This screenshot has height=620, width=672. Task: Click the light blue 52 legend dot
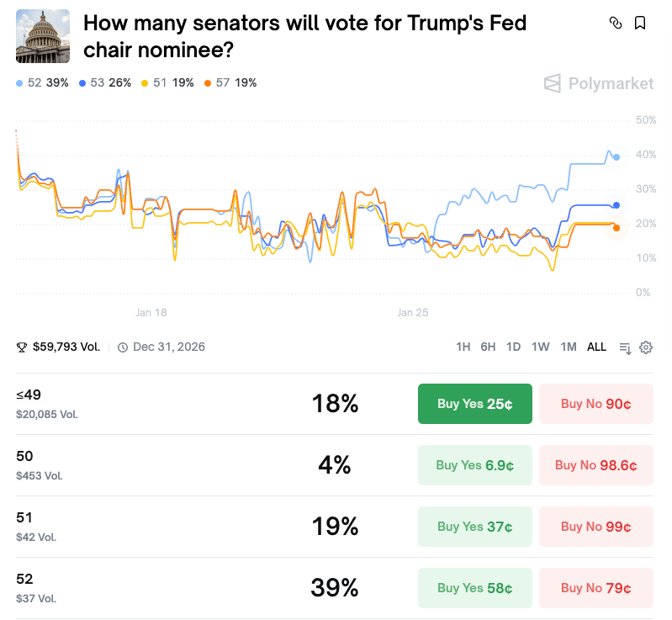(20, 83)
